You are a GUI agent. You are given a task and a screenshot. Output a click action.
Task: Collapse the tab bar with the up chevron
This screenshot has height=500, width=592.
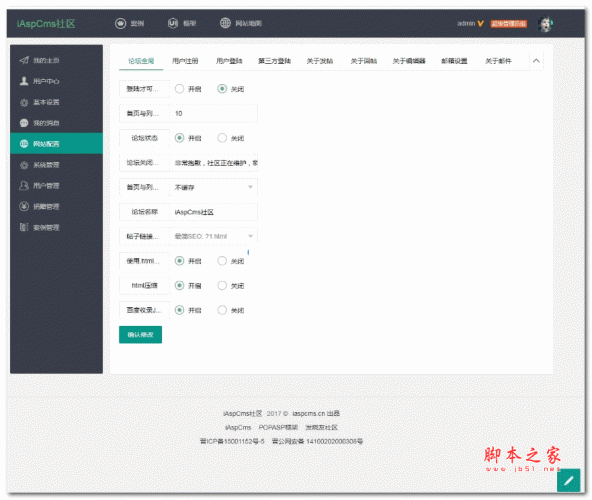click(x=536, y=61)
